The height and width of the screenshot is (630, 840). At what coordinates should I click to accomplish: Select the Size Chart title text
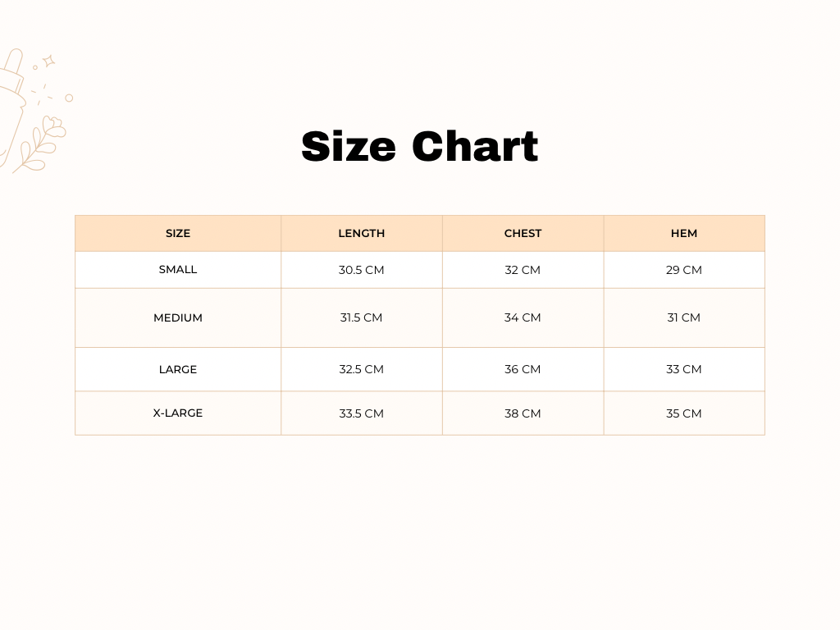pos(419,147)
